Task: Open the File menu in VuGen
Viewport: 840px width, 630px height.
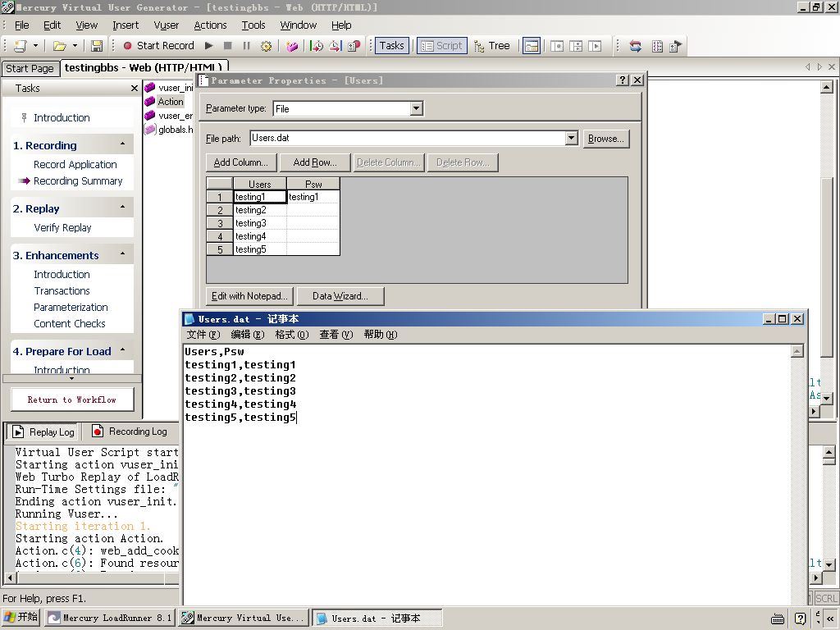Action: coord(22,25)
